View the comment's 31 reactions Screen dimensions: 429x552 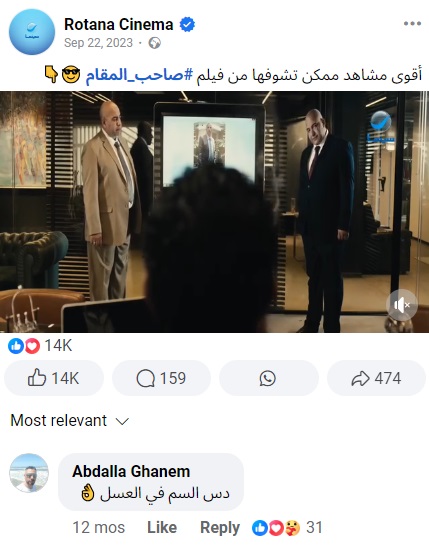[287, 527]
